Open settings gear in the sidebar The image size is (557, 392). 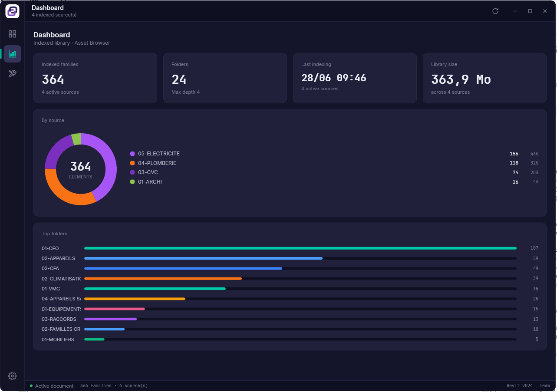12,376
